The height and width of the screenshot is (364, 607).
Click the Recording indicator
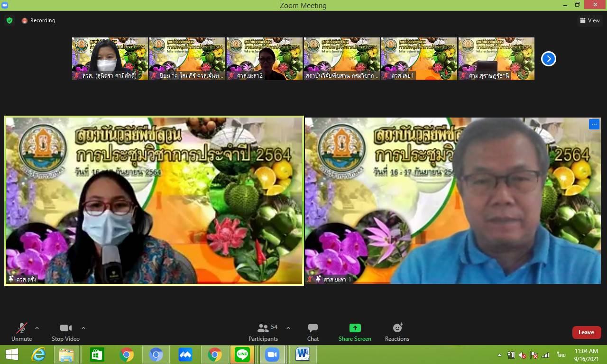coord(38,20)
